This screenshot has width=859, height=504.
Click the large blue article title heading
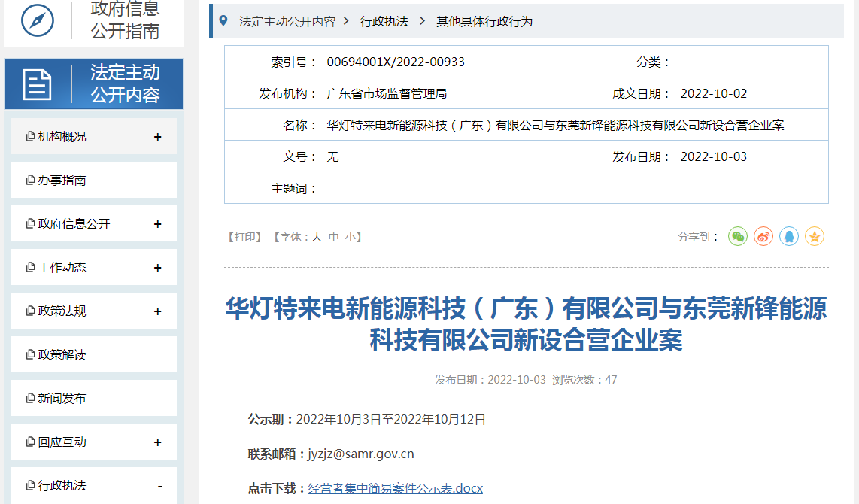526,323
